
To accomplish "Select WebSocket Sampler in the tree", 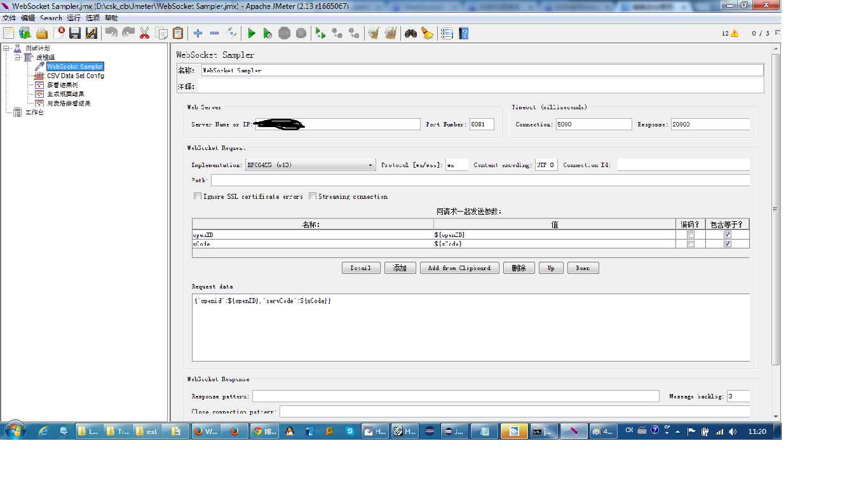I will click(75, 66).
